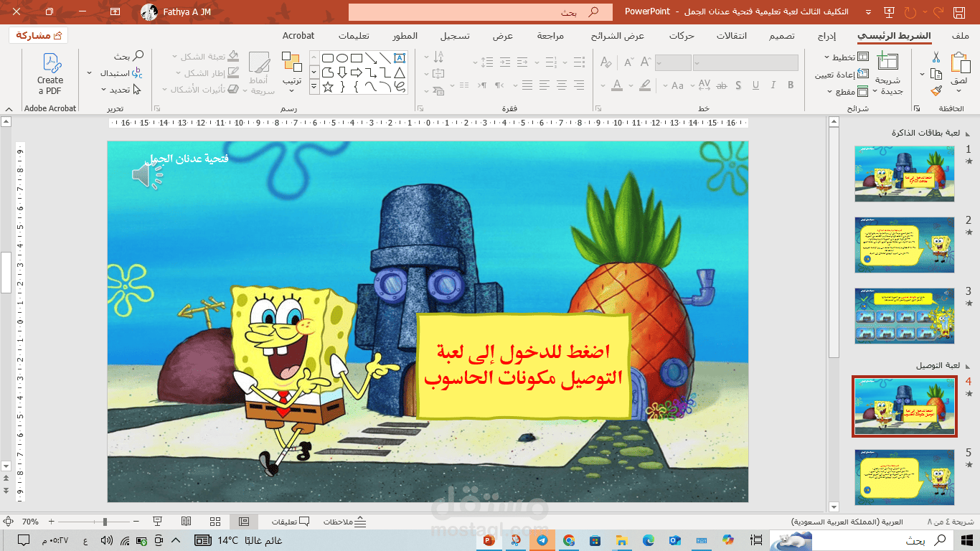Open File Explorer from the taskbar
The width and height of the screenshot is (980, 551).
621,540
